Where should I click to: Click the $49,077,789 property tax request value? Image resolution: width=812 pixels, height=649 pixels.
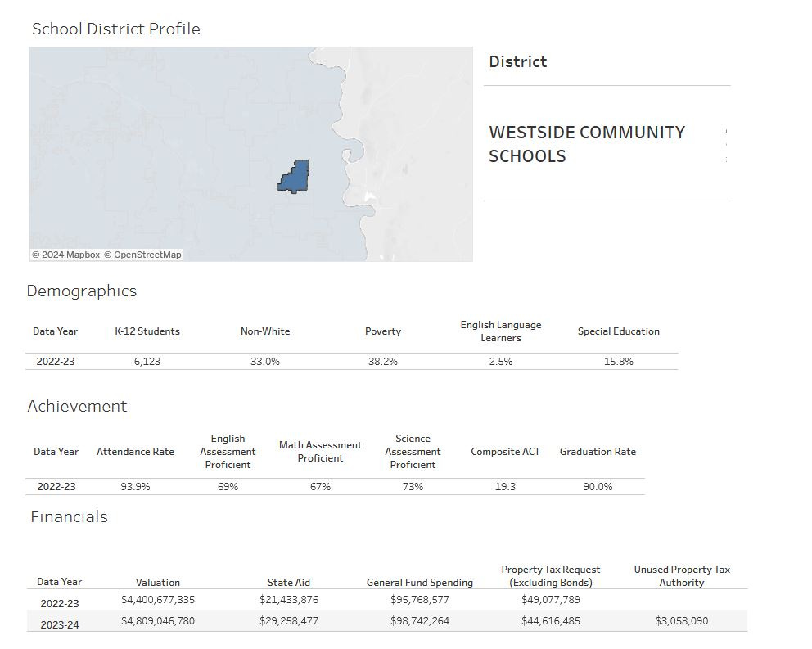(551, 600)
